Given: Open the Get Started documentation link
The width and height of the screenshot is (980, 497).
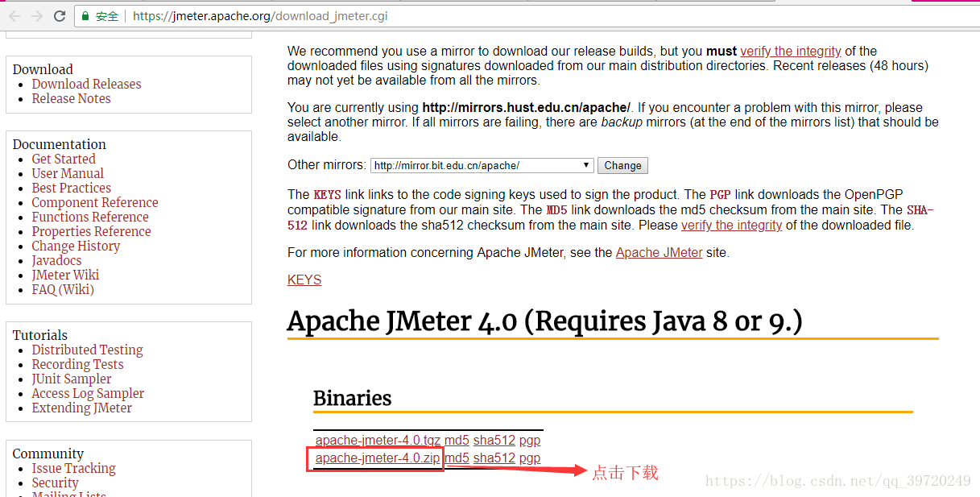Looking at the screenshot, I should [x=64, y=159].
